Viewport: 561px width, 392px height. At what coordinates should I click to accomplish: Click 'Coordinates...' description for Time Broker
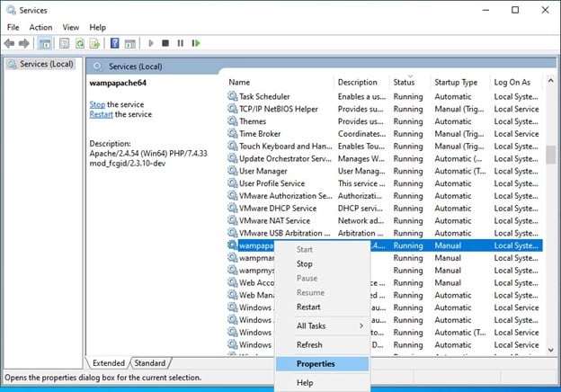tap(361, 134)
